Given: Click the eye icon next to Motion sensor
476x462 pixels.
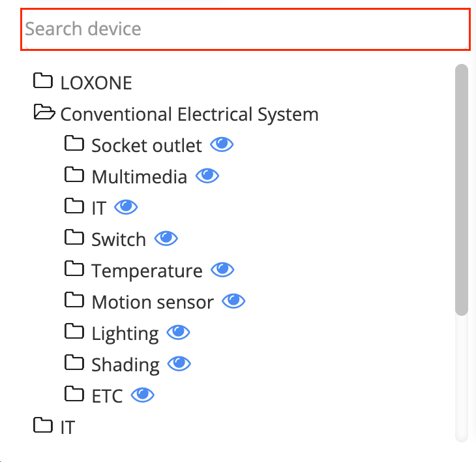Looking at the screenshot, I should pyautogui.click(x=233, y=301).
